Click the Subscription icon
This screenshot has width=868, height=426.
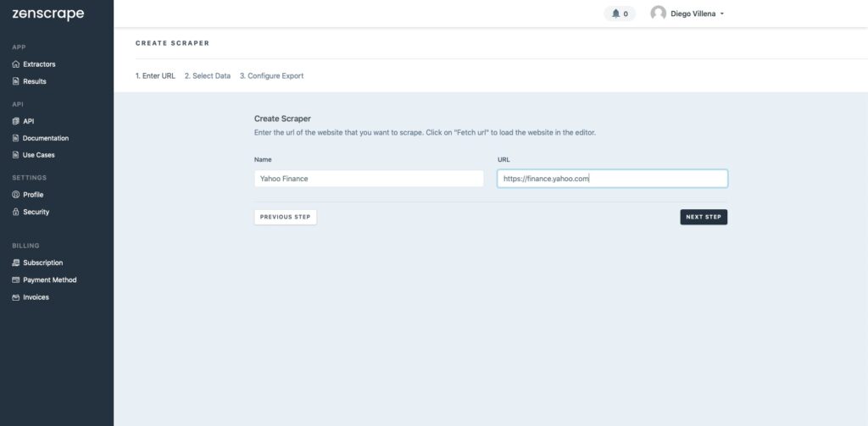pyautogui.click(x=16, y=263)
